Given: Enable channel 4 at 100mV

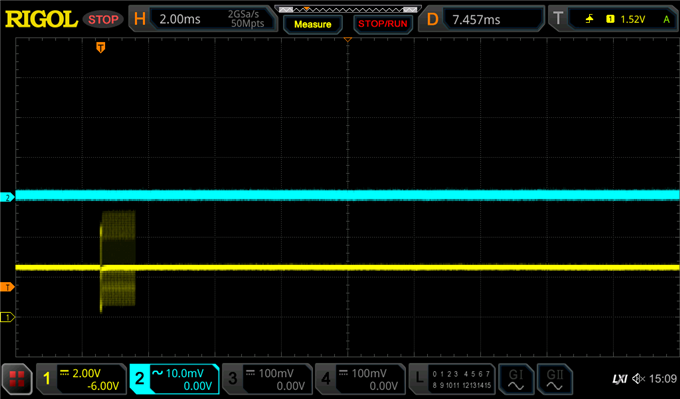Looking at the screenshot, I should (x=360, y=379).
